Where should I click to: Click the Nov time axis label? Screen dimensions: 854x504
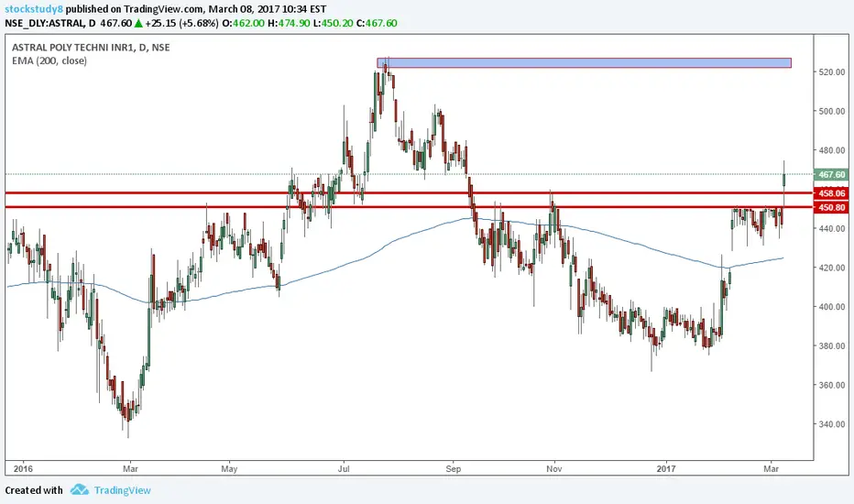coord(553,468)
